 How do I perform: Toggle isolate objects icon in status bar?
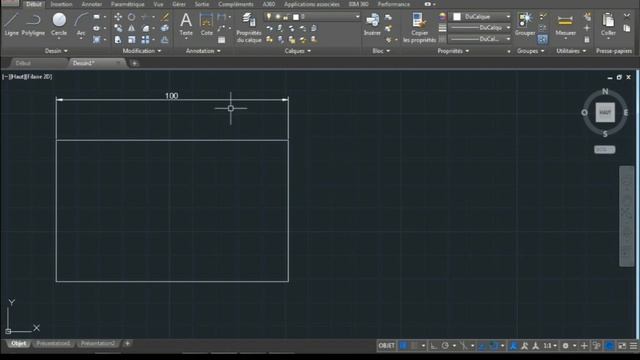pos(596,346)
